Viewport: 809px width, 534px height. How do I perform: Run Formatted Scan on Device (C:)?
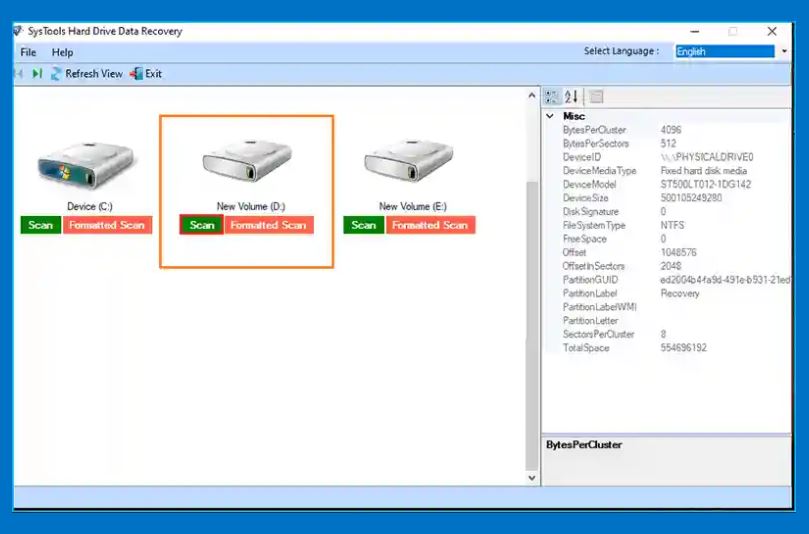point(107,225)
